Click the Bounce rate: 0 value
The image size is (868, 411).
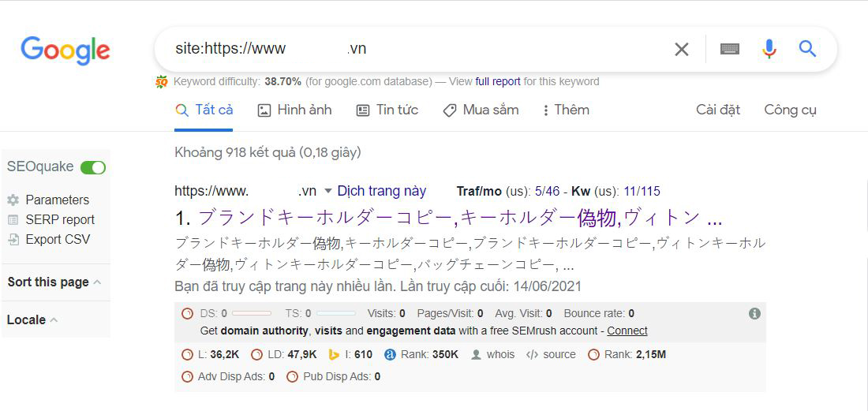(599, 314)
